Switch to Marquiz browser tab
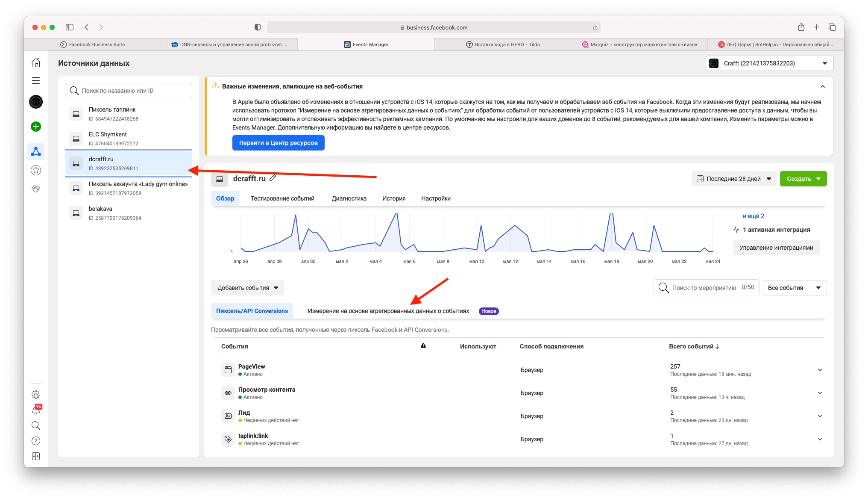868x499 pixels. coord(639,44)
